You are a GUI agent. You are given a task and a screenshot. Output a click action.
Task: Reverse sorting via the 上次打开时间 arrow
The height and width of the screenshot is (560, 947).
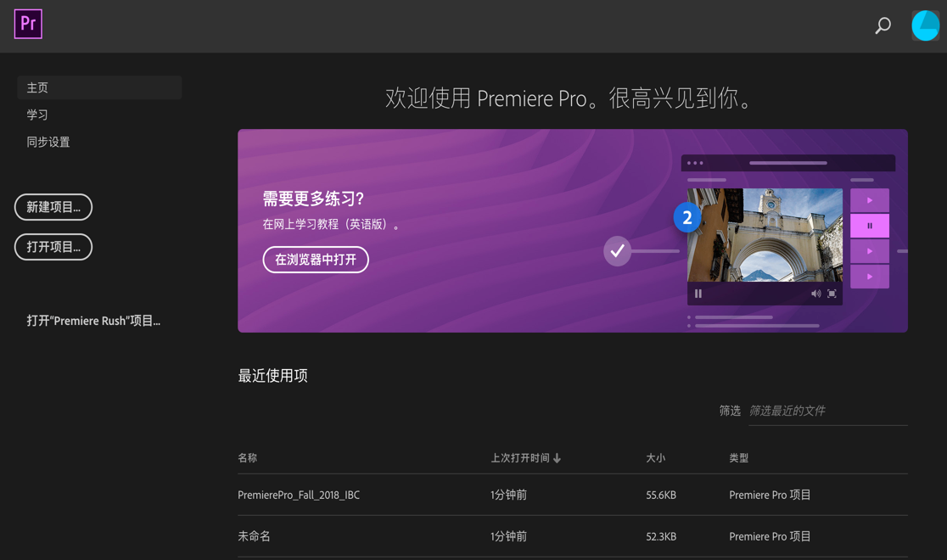(557, 457)
